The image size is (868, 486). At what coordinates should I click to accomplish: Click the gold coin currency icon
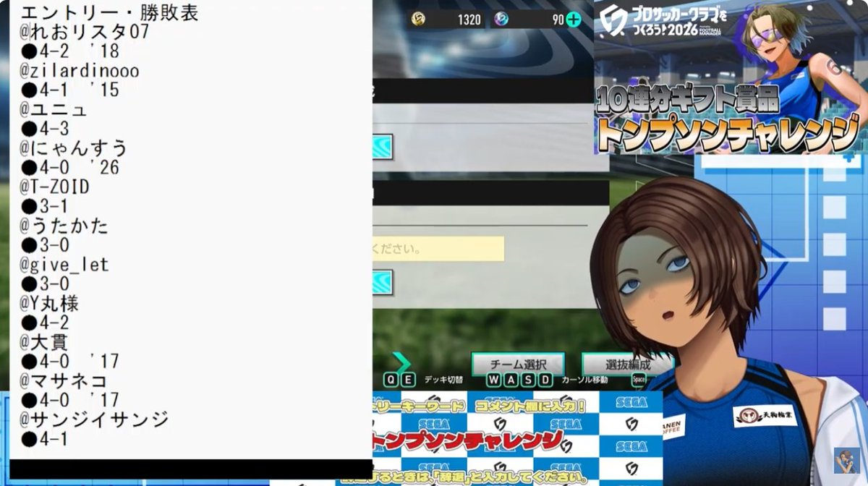pyautogui.click(x=418, y=19)
